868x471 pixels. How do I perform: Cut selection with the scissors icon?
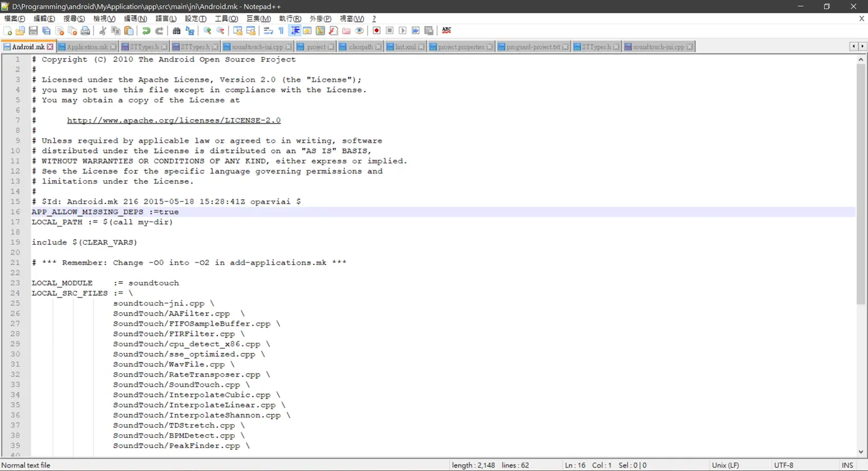(x=102, y=31)
